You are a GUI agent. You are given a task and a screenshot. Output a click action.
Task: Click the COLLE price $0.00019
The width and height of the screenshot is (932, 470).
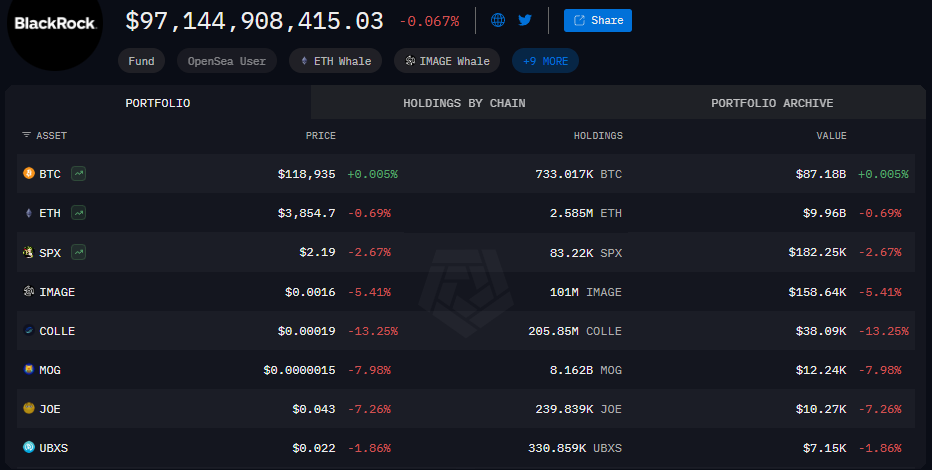click(306, 331)
